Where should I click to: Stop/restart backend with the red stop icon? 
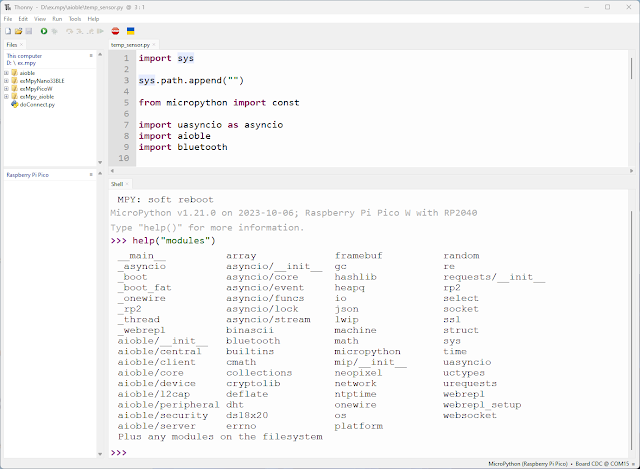(x=116, y=31)
